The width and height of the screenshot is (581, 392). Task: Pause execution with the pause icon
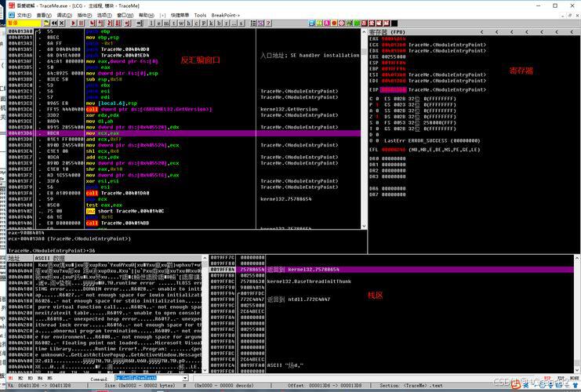[81, 23]
